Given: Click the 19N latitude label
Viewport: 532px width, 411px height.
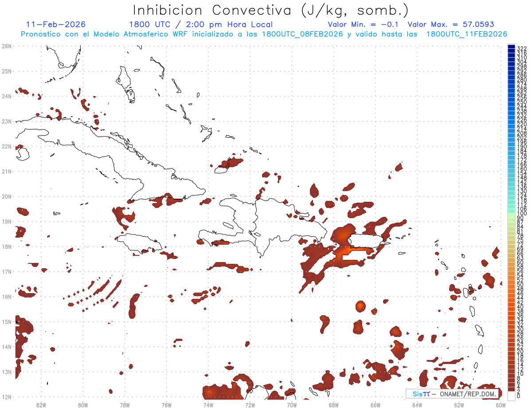Looking at the screenshot, I should pos(6,221).
